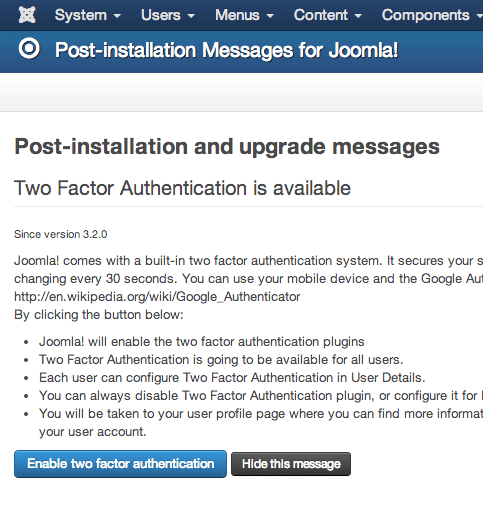483x506 pixels.
Task: Click Enable two factor authentication button
Action: [120, 464]
